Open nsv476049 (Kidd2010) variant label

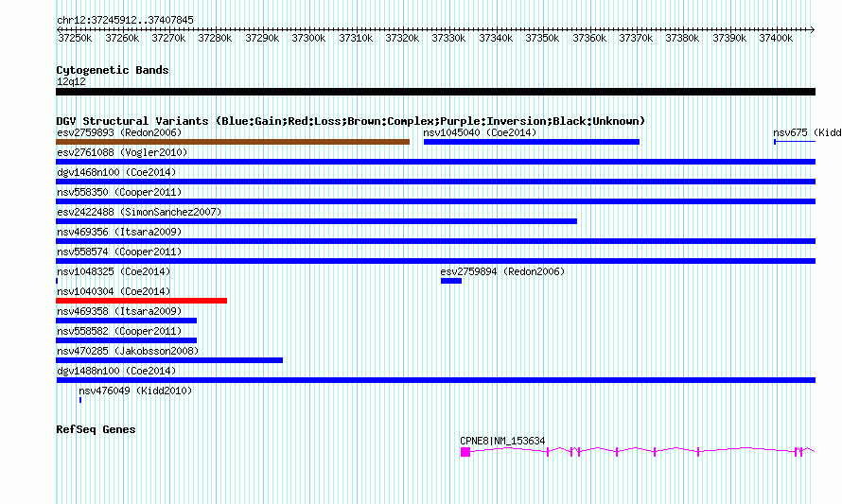[x=135, y=391]
